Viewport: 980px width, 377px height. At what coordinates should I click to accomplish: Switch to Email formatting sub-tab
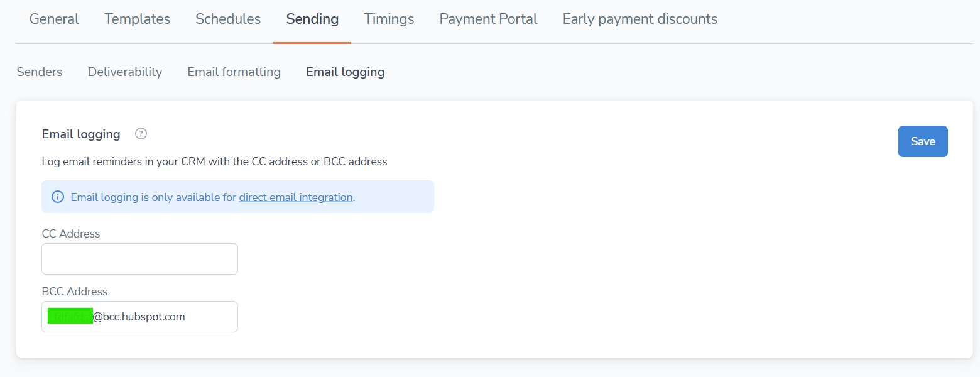(x=234, y=72)
